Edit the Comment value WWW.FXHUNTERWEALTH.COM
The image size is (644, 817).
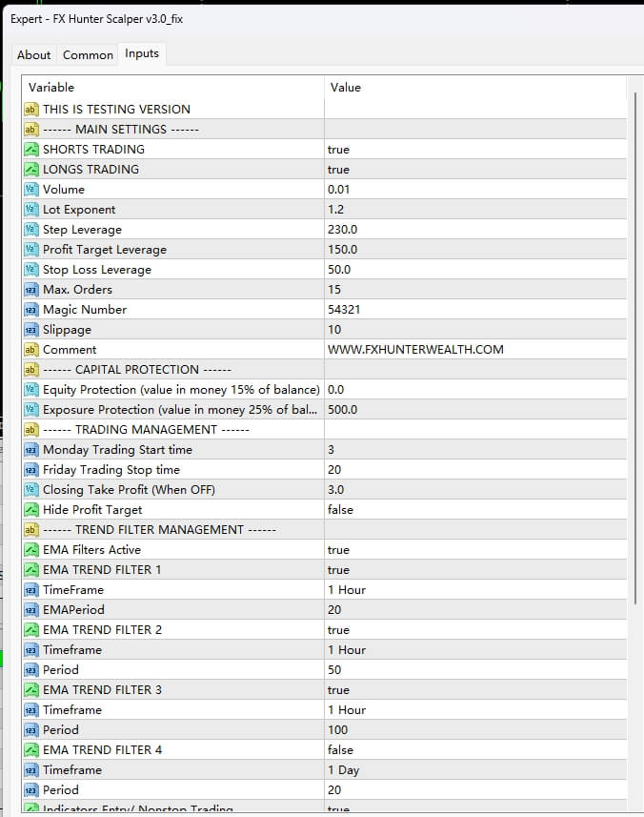[474, 350]
